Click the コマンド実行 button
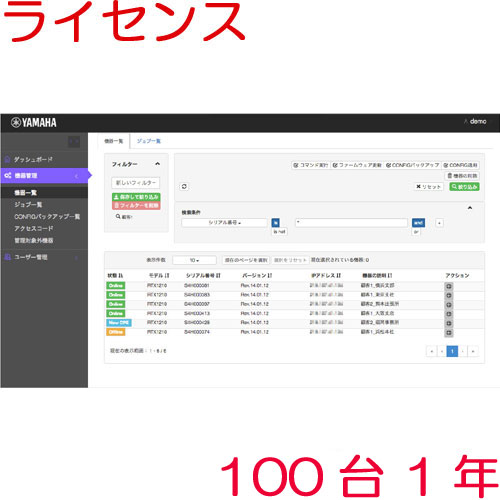Screen dimensions: 500x500 (x=311, y=165)
